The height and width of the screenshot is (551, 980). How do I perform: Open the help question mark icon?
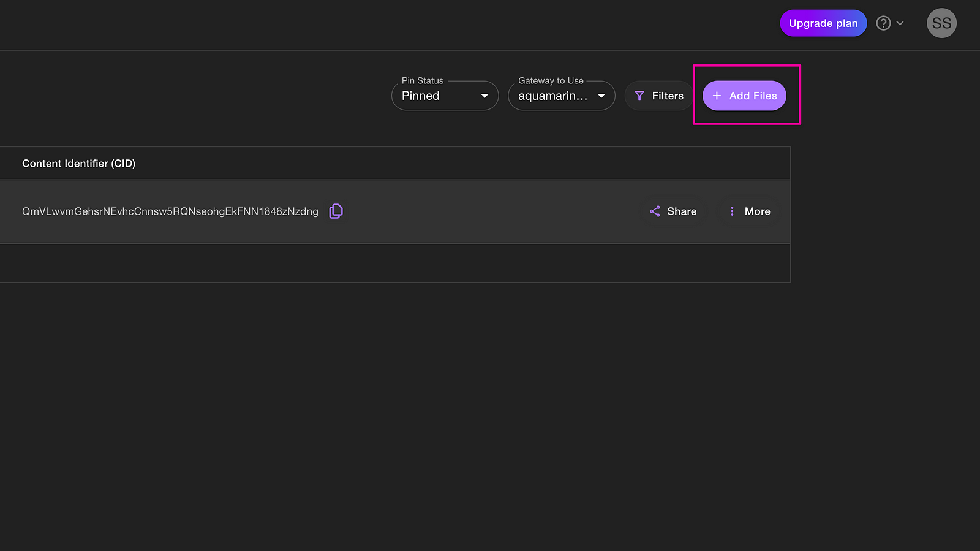[x=883, y=23]
